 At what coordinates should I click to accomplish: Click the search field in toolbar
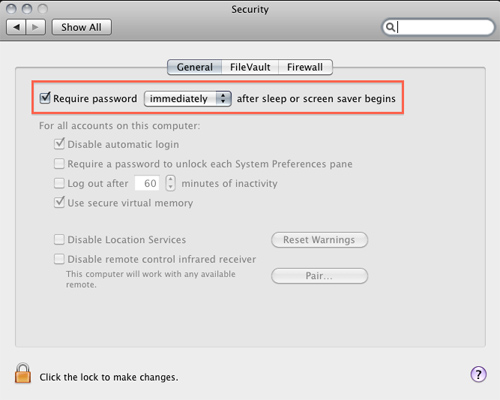coord(438,27)
